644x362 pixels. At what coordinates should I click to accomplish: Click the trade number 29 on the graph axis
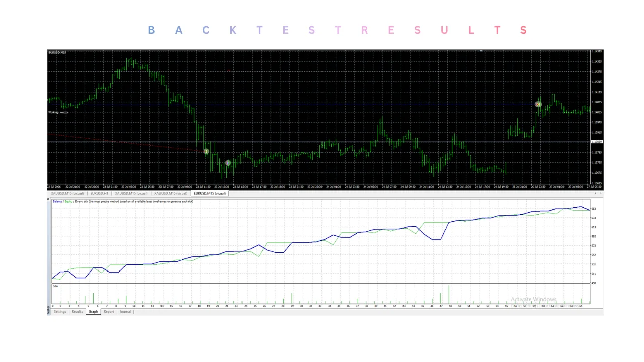point(292,306)
